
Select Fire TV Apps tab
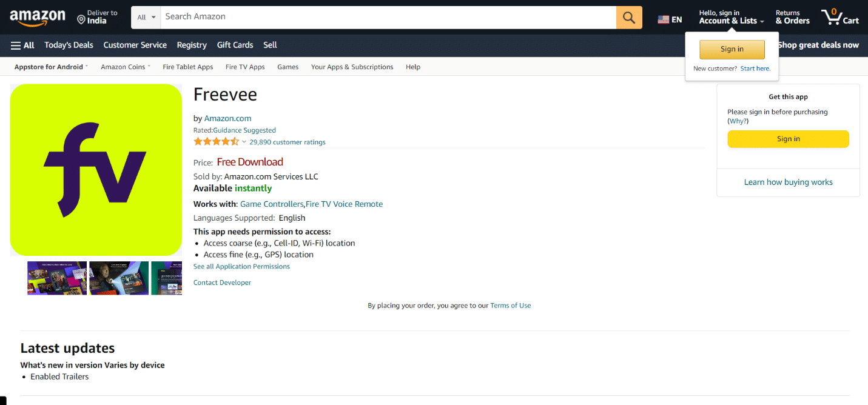245,67
